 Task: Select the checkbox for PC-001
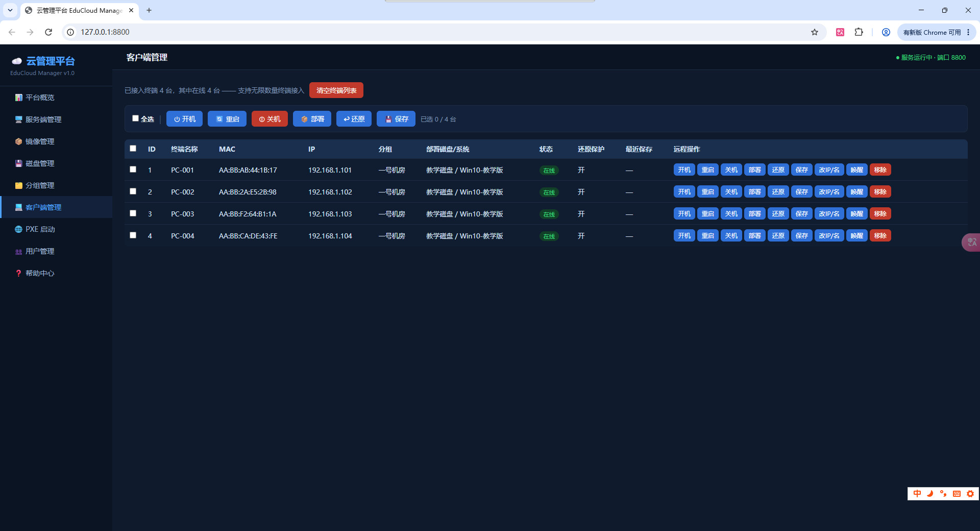[x=133, y=170]
